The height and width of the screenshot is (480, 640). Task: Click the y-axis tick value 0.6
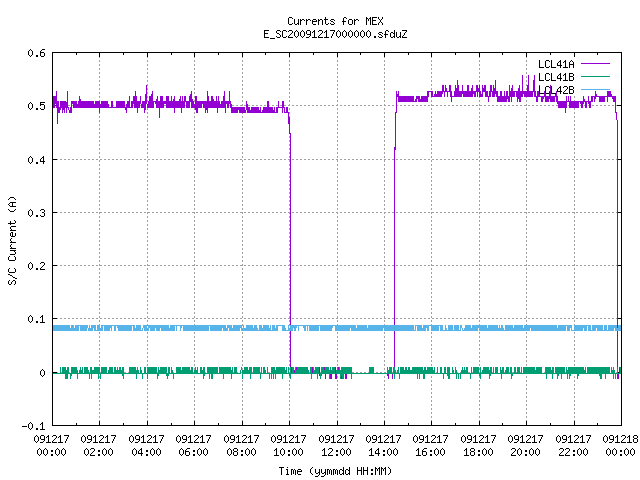[x=36, y=53]
